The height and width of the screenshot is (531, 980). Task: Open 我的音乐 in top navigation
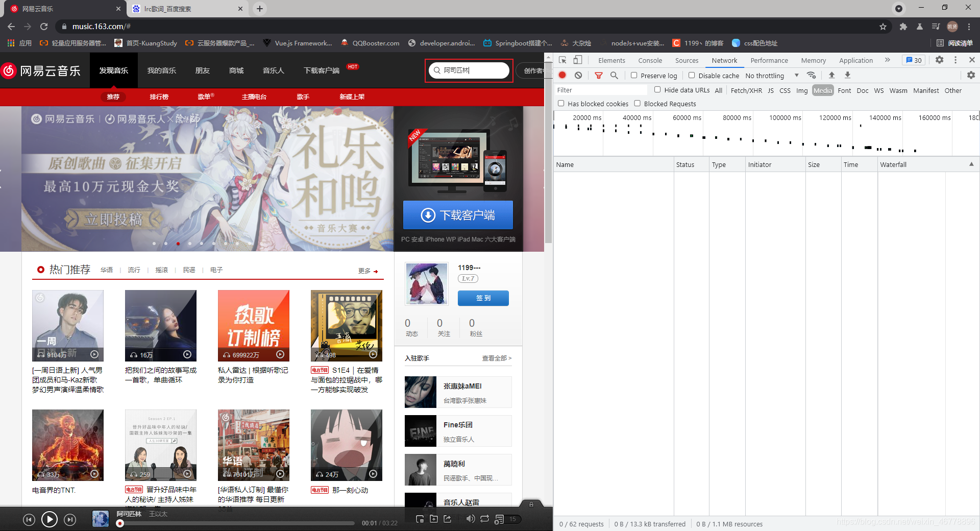coord(161,70)
